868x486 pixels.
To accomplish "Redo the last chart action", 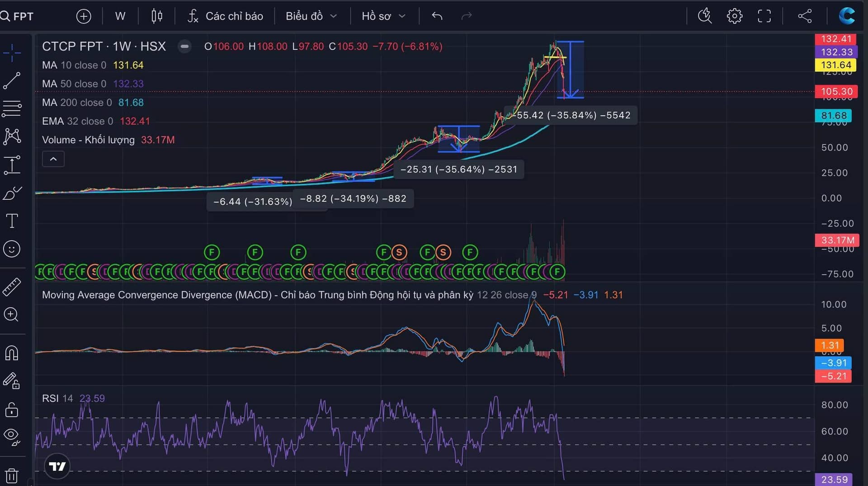I will tap(467, 16).
